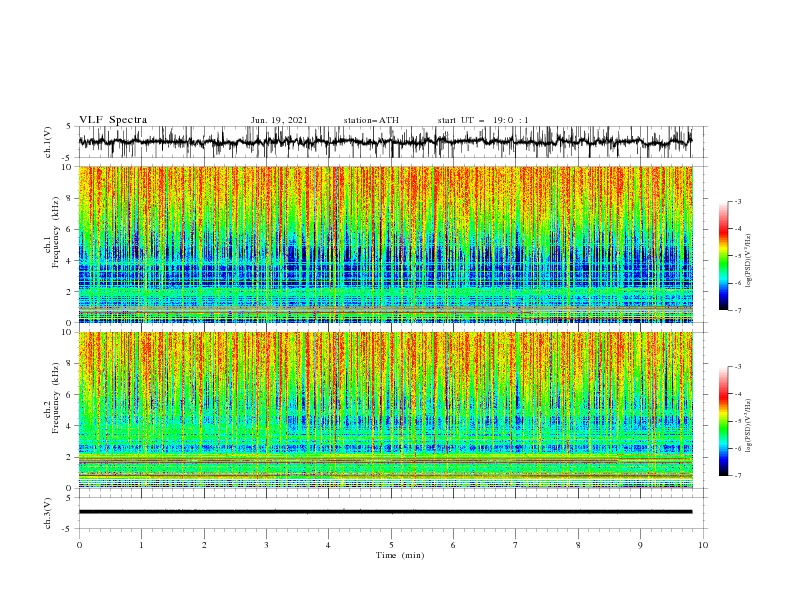Click the ch.2 spectrogram panel
Screen dimensions: 792x612
[385, 410]
